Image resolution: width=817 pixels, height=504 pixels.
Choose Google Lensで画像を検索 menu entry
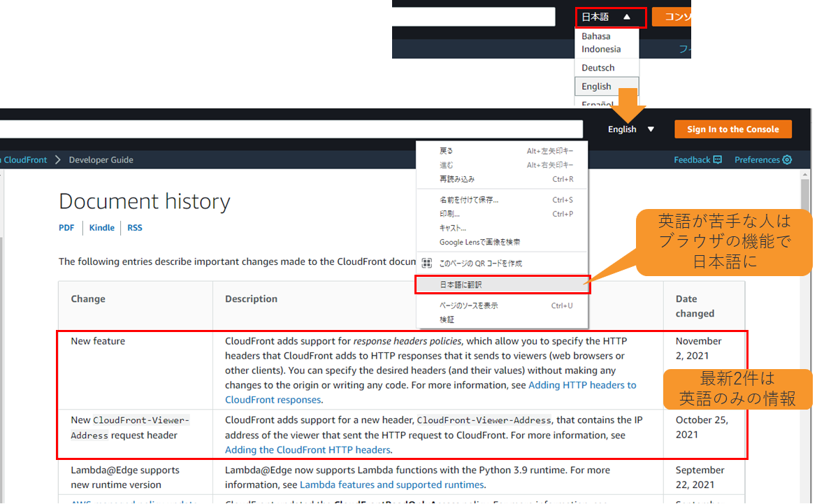tap(503, 243)
